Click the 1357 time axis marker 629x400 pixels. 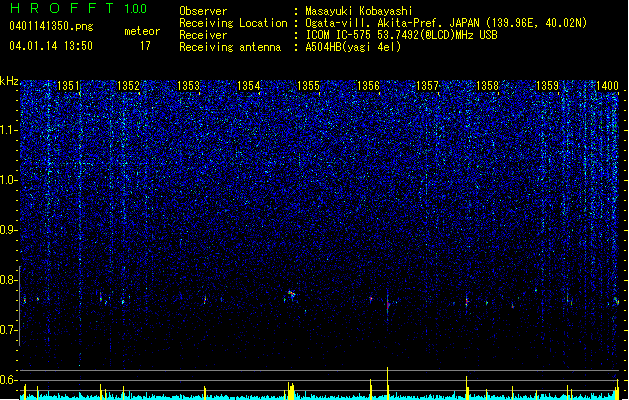coord(428,85)
